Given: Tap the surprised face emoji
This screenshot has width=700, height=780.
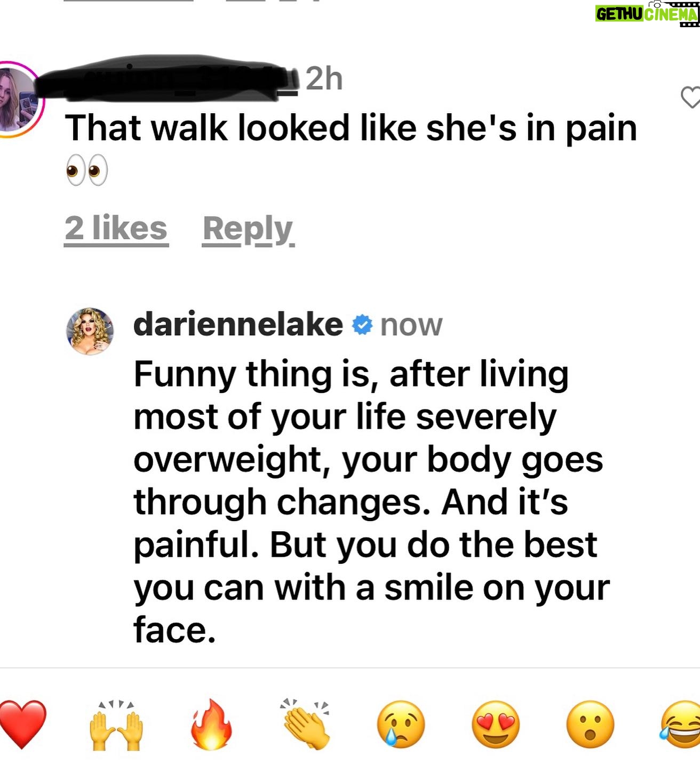Looking at the screenshot, I should click(x=590, y=724).
